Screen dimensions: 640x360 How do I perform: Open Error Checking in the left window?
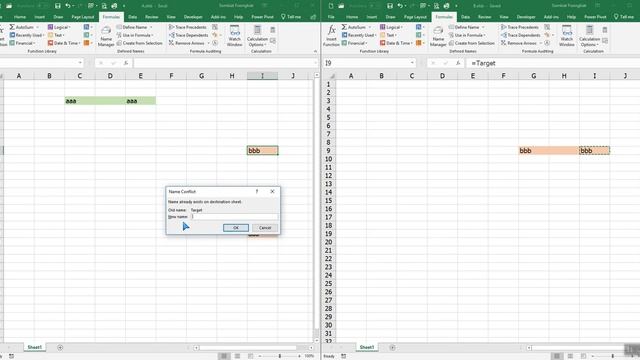pyautogui.click(x=216, y=35)
